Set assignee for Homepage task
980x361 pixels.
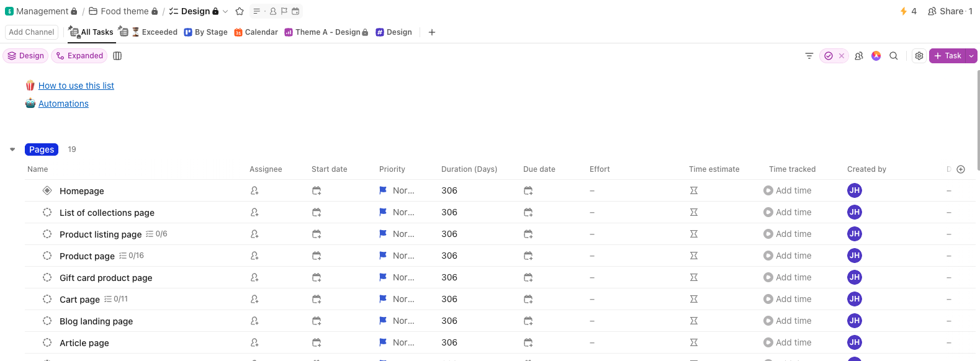(x=254, y=191)
